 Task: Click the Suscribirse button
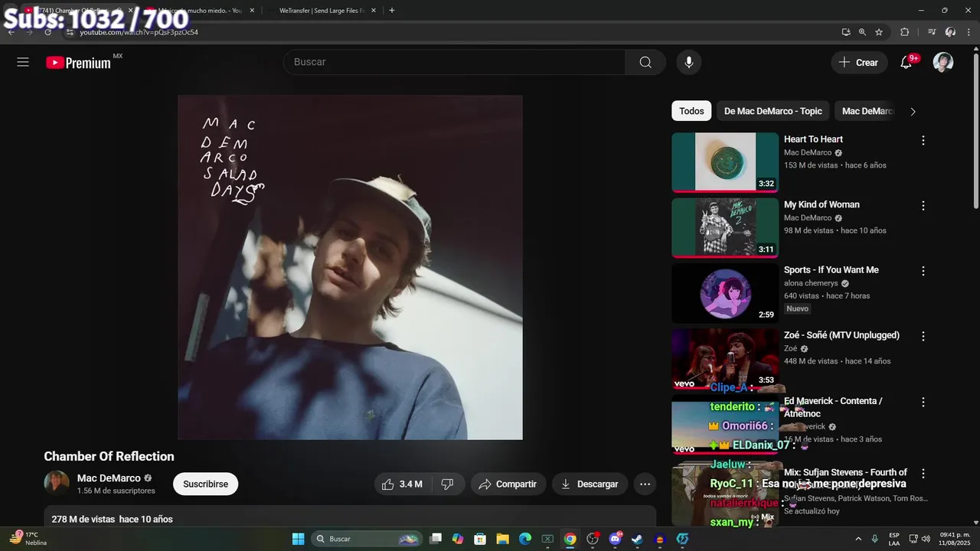(205, 484)
